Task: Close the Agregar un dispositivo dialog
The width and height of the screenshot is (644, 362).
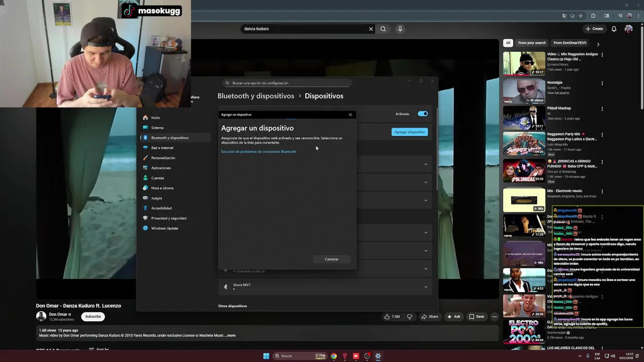Action: pos(351,115)
